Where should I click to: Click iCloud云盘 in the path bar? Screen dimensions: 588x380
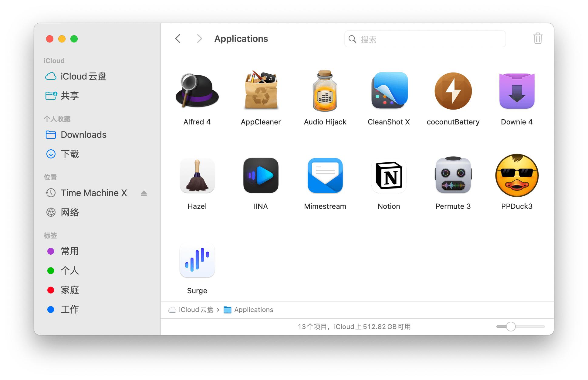pos(196,310)
